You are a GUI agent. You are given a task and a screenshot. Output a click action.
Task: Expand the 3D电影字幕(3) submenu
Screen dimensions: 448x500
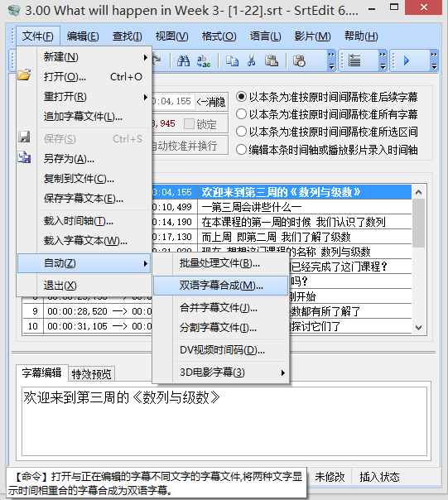221,373
